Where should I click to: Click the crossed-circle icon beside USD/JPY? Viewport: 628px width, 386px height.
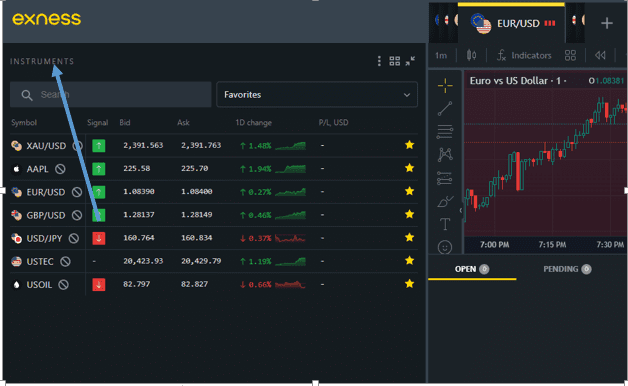(74, 239)
